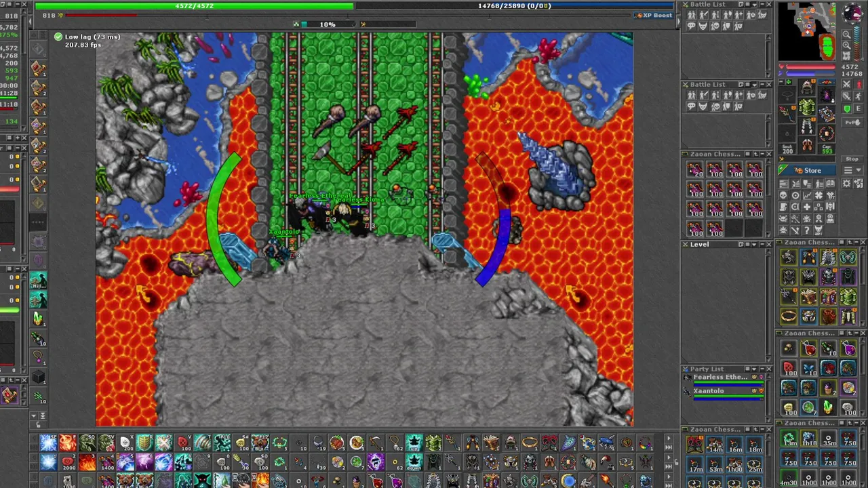Open the analytics chart widget icon
Viewport: 868px width, 488px height.
click(807, 195)
